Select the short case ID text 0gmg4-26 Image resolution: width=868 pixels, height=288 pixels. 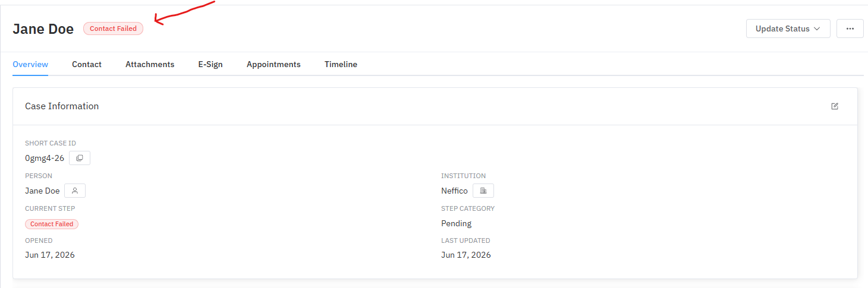click(45, 158)
